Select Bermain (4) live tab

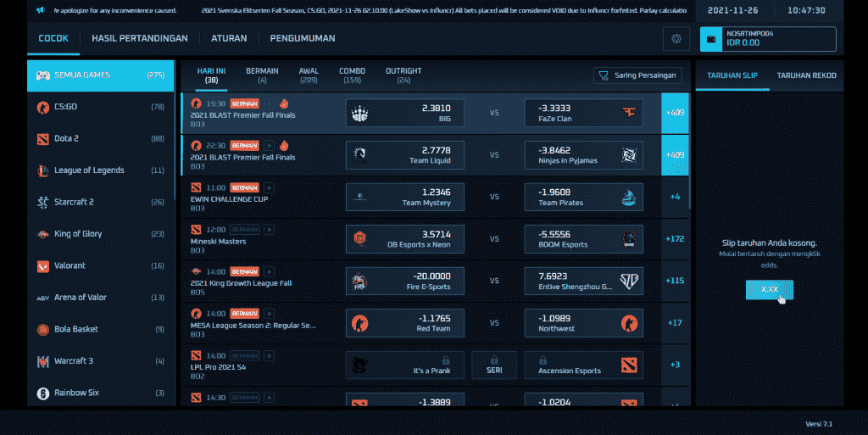(x=262, y=75)
